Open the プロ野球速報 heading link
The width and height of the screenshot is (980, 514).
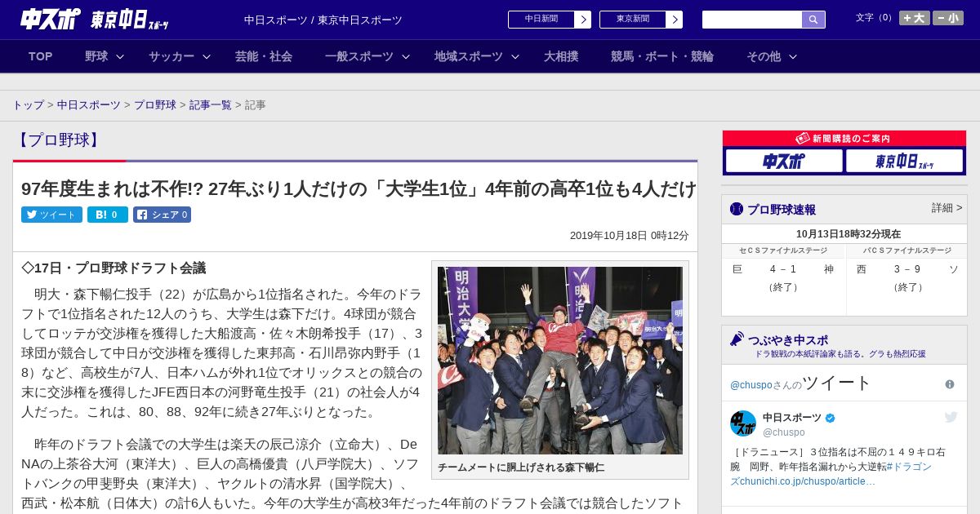click(781, 210)
